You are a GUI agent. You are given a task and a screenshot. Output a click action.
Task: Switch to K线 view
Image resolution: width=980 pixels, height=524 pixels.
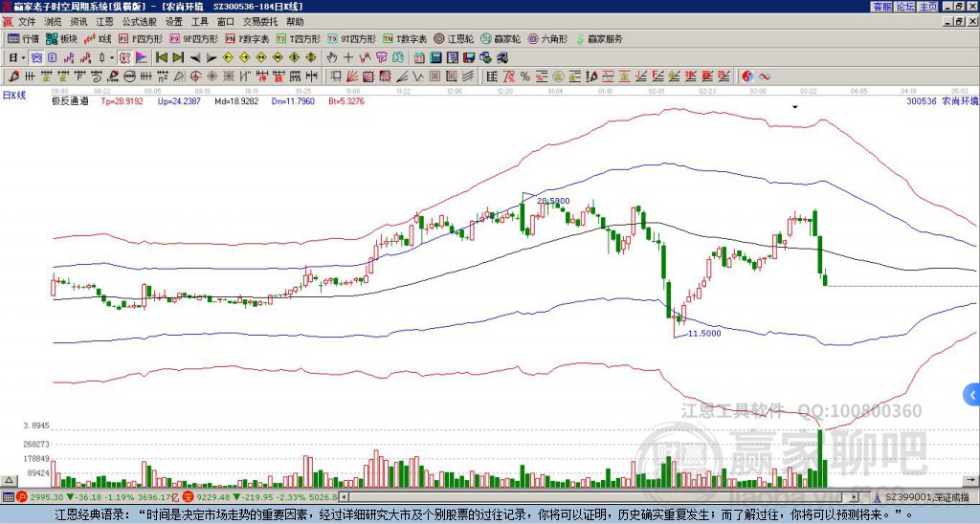[98, 38]
